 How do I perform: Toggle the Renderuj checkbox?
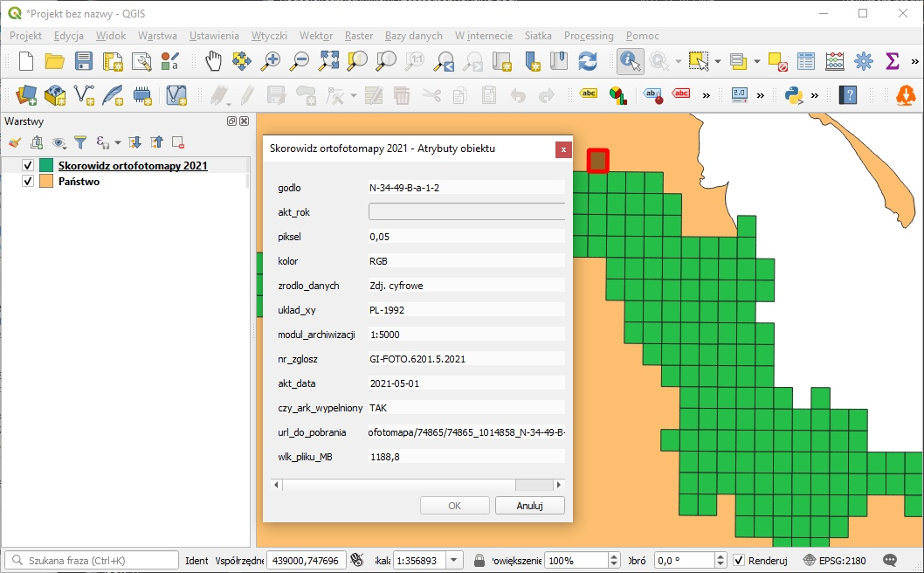click(739, 561)
